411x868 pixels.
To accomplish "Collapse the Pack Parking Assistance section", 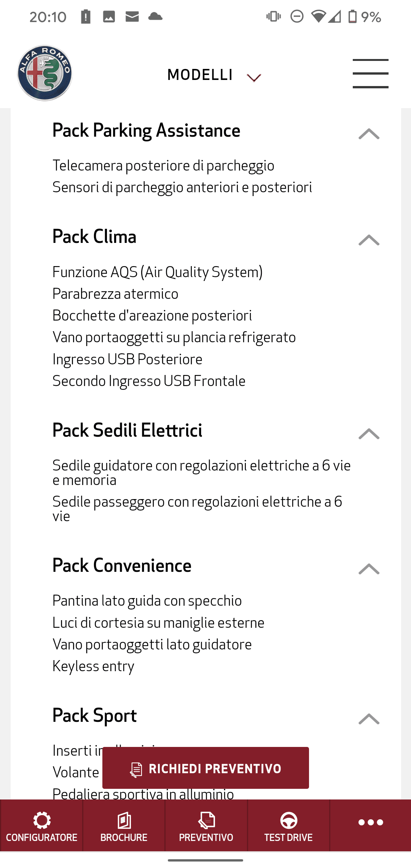I will point(369,134).
